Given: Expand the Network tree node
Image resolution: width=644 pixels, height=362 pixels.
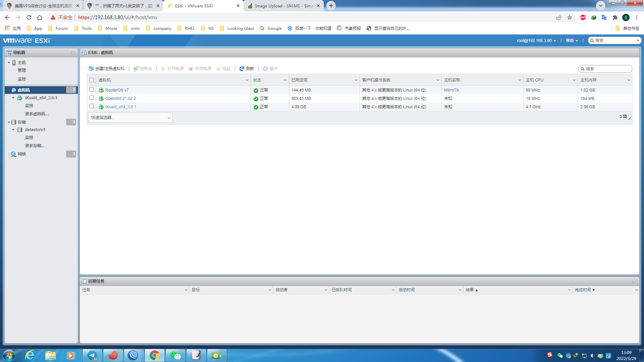Looking at the screenshot, I should coord(9,154).
